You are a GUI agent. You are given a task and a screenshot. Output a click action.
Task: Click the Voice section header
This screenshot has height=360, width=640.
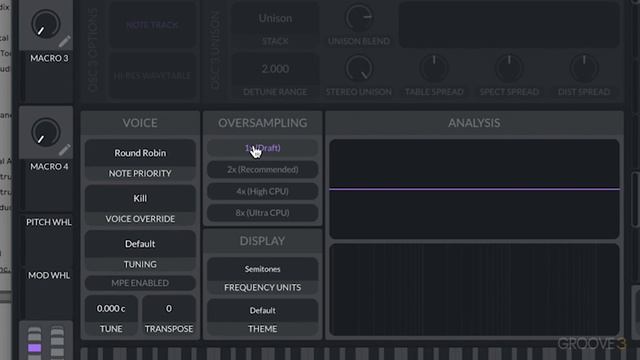[140, 123]
